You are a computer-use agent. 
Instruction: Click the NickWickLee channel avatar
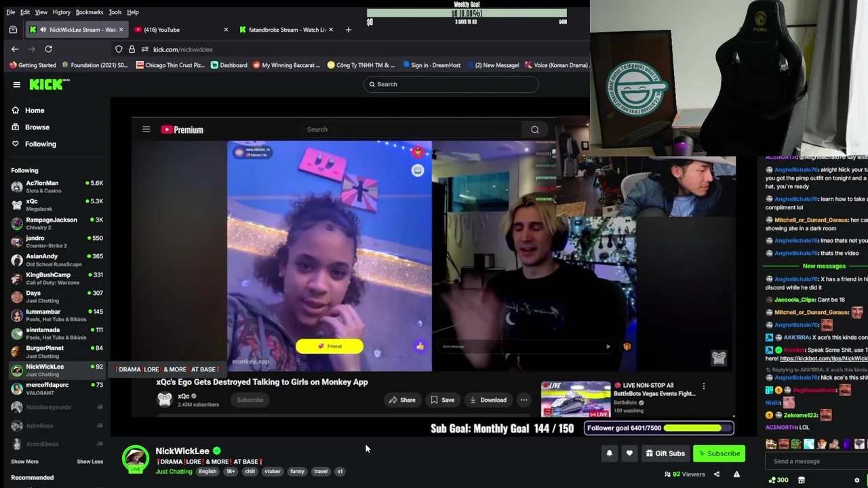point(136,458)
